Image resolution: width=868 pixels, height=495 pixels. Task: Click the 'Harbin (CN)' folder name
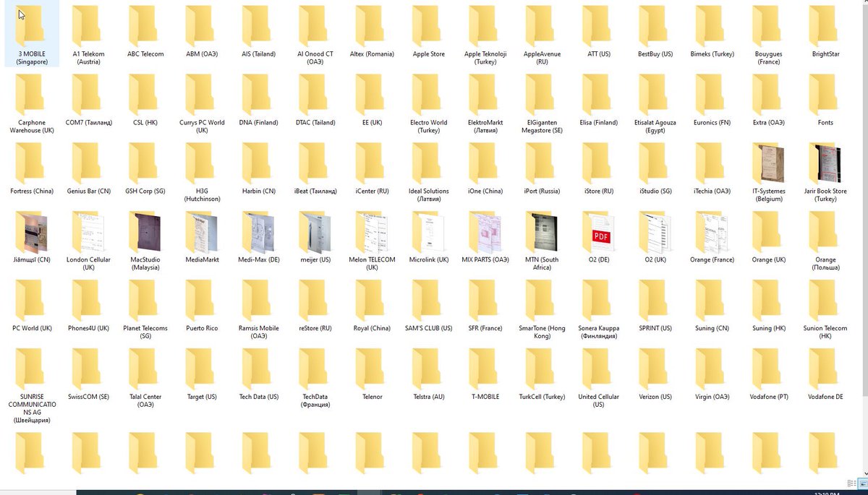(x=258, y=191)
